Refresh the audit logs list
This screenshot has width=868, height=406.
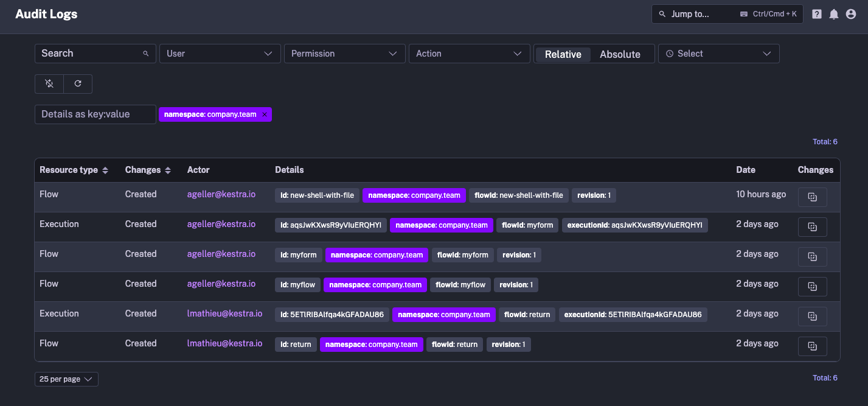pyautogui.click(x=78, y=83)
